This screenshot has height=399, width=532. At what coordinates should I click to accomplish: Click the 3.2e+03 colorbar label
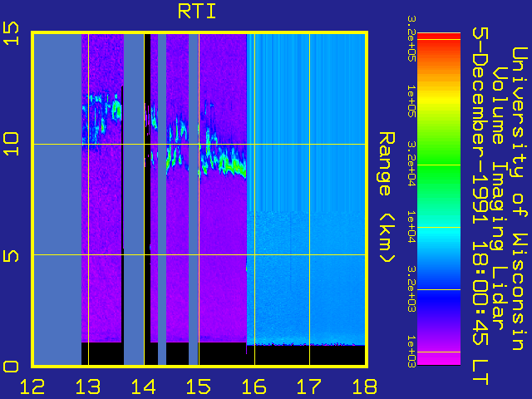coord(411,289)
